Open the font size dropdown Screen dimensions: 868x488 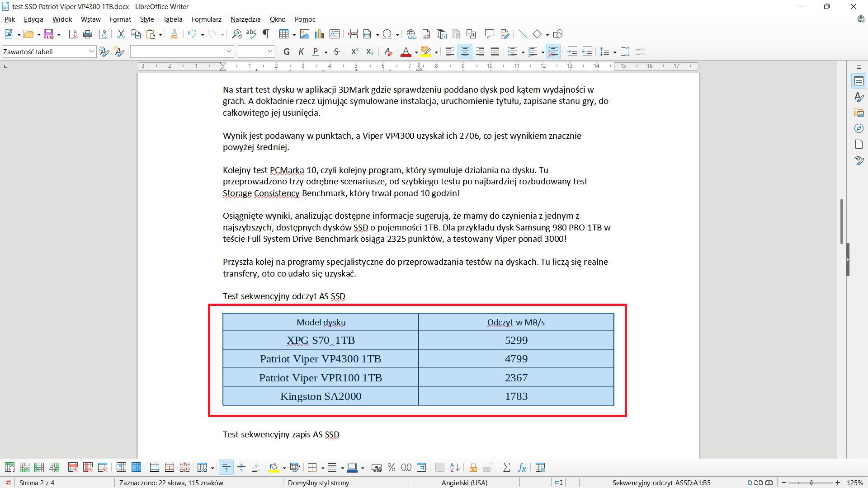(270, 52)
